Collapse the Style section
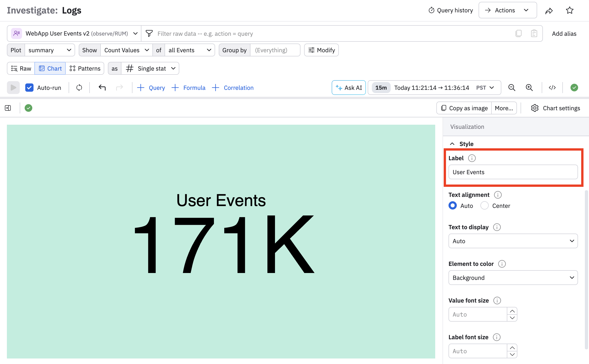589x364 pixels. pos(452,144)
